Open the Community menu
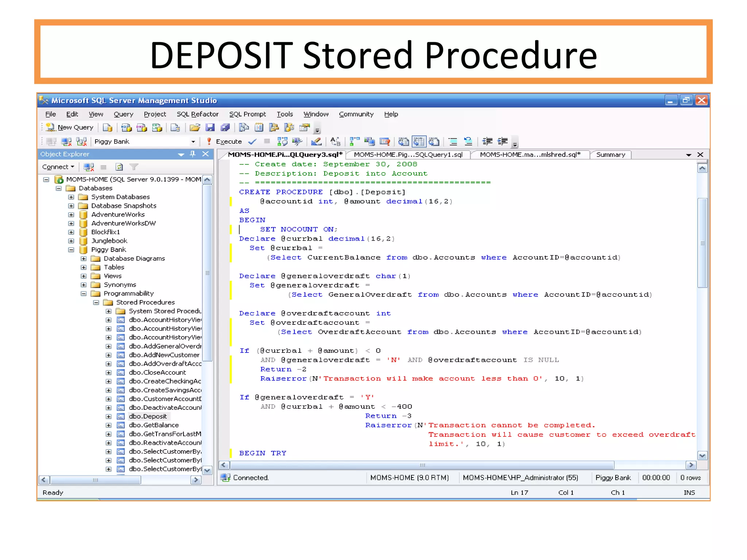This screenshot has width=747, height=560. click(356, 114)
